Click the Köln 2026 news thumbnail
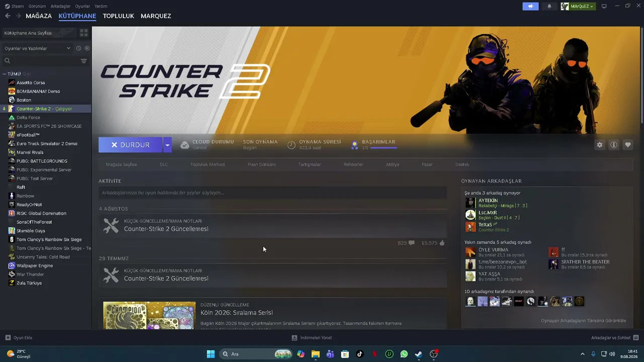Image resolution: width=644 pixels, height=362 pixels. tap(149, 315)
